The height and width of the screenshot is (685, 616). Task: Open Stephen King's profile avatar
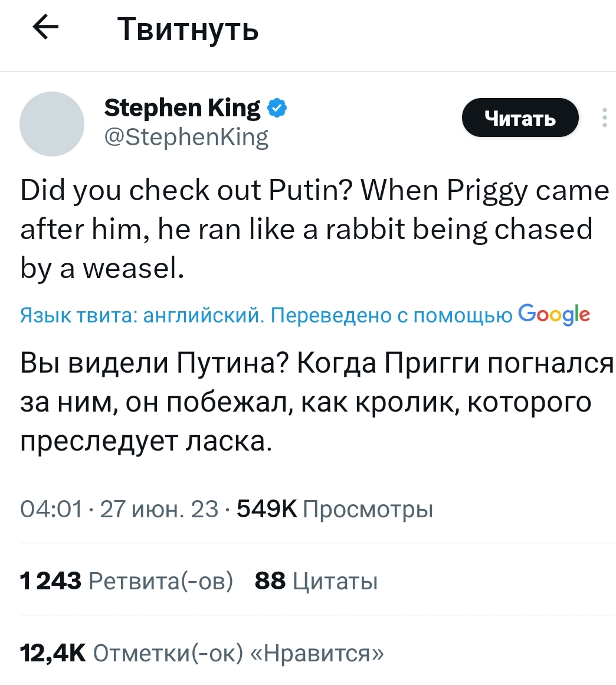tap(52, 123)
